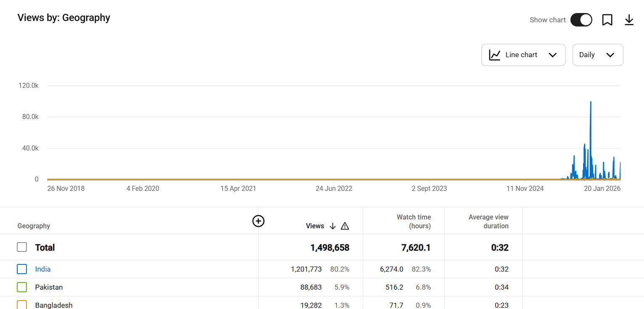644x309 pixels.
Task: Click the plus circle to add metric
Action: [258, 221]
